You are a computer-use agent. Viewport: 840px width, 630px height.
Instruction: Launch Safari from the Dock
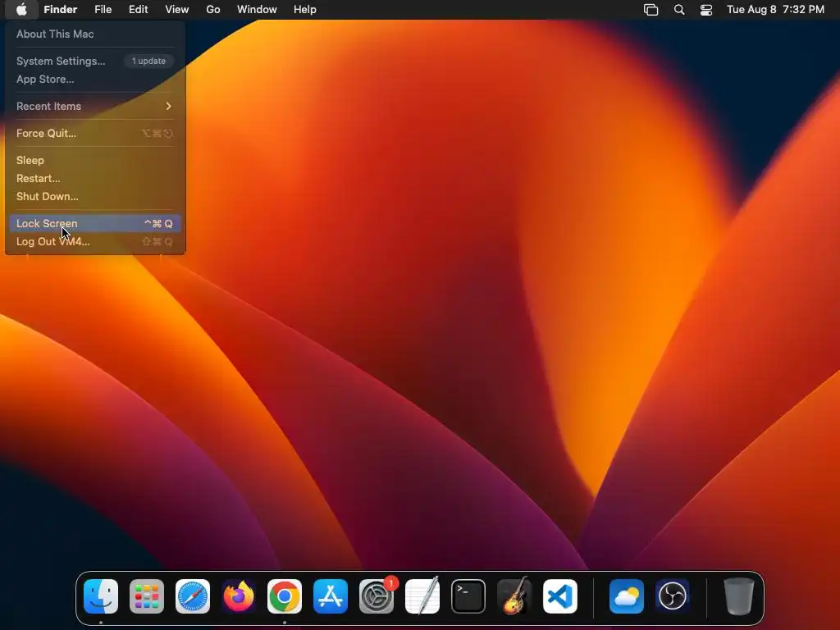pos(193,596)
